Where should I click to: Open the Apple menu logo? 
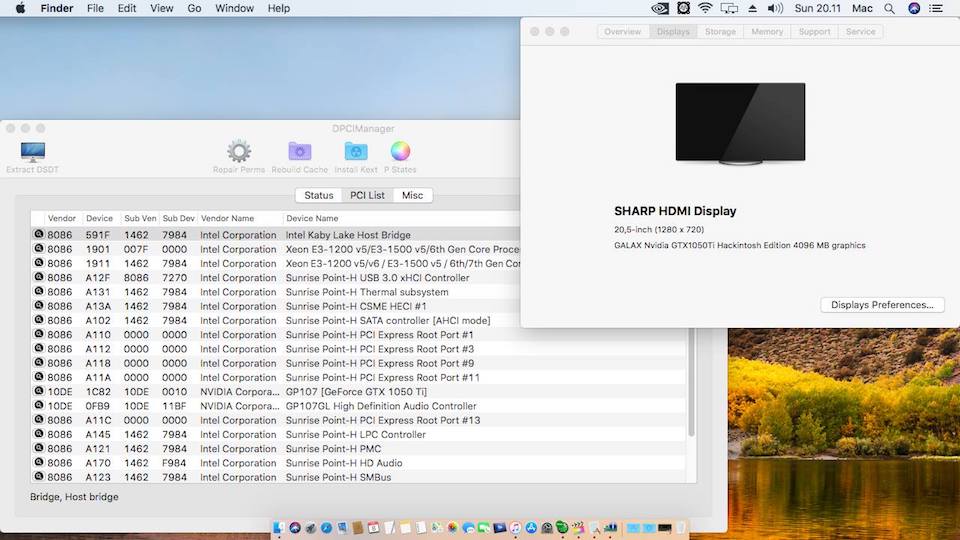[x=20, y=8]
